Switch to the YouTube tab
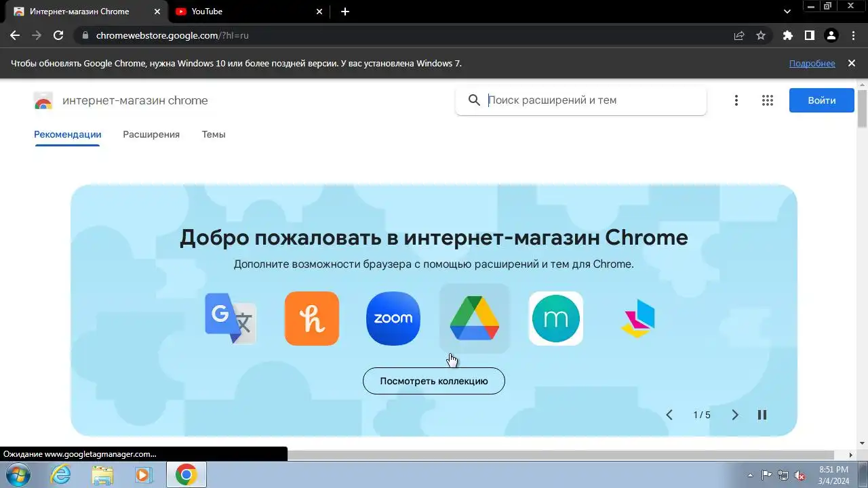868x488 pixels. [x=250, y=12]
